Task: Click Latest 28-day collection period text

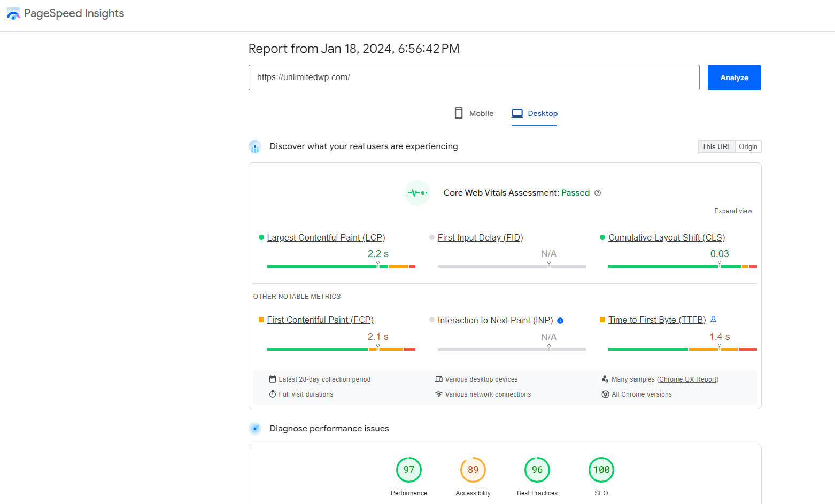Action: coord(324,379)
